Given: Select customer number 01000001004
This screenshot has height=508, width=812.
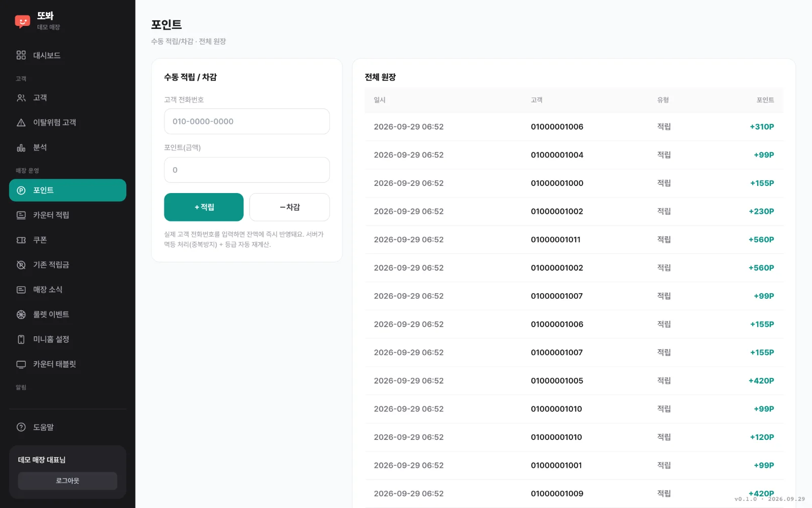Looking at the screenshot, I should click(557, 155).
